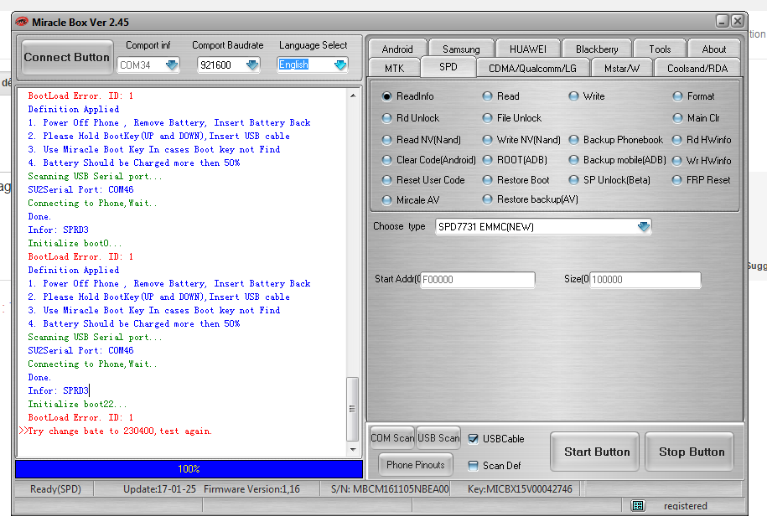This screenshot has height=532, width=767.
Task: Click the Miracle Box app logo icon
Action: pos(22,22)
